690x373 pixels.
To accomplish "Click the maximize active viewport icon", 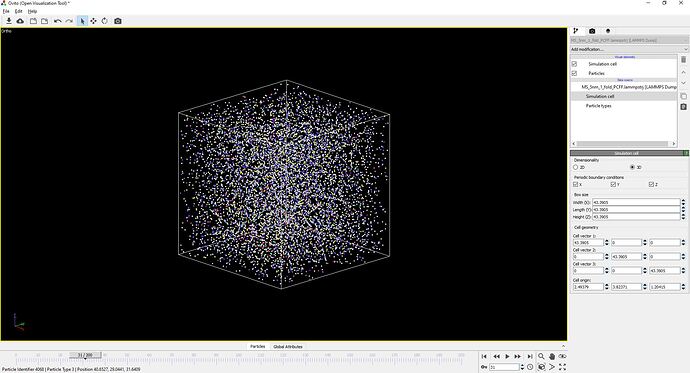I will point(562,367).
